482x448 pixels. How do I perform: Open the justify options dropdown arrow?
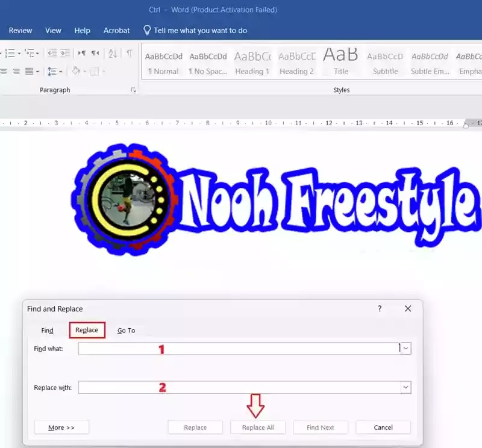click(x=37, y=72)
